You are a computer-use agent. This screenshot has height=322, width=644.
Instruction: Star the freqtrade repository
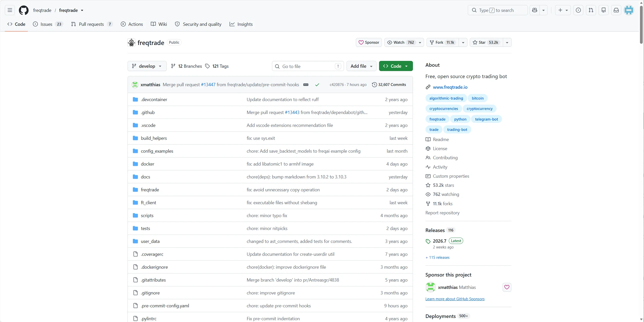click(x=486, y=42)
